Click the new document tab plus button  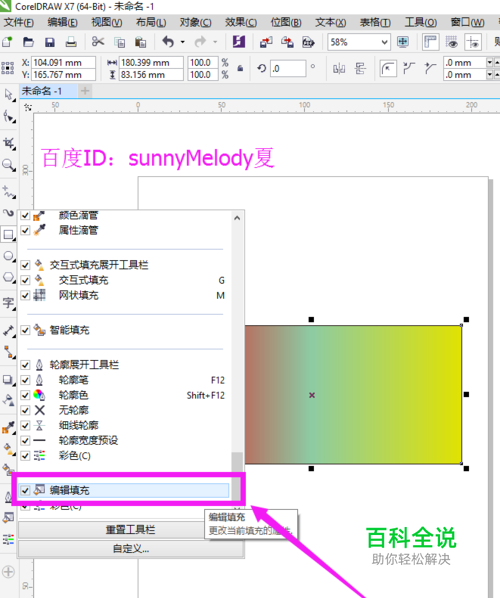[85, 91]
